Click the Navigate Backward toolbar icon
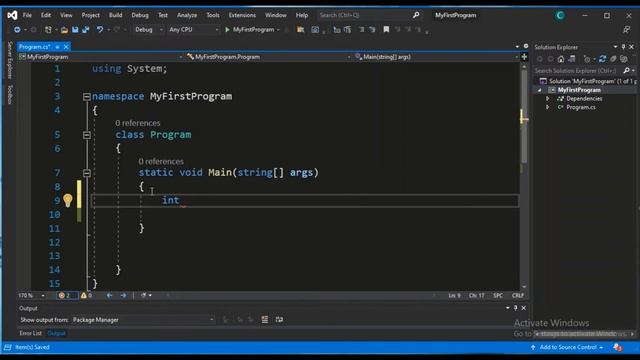The image size is (640, 360). [x=17, y=30]
